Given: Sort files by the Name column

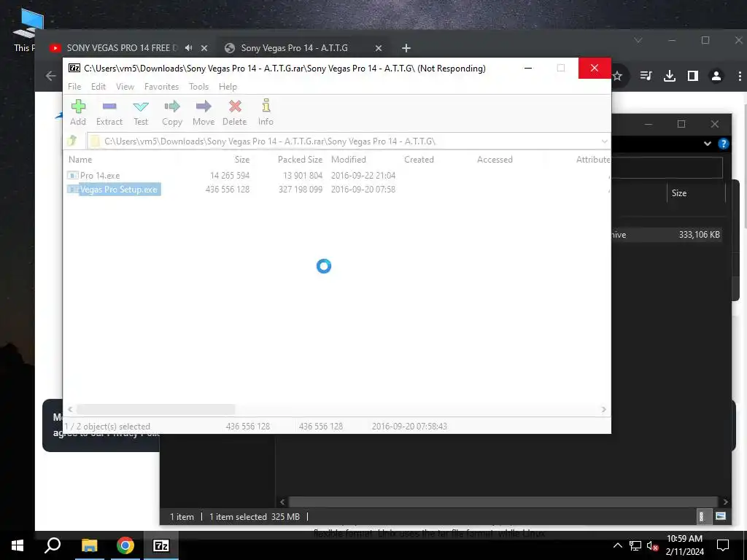Looking at the screenshot, I should coord(80,160).
